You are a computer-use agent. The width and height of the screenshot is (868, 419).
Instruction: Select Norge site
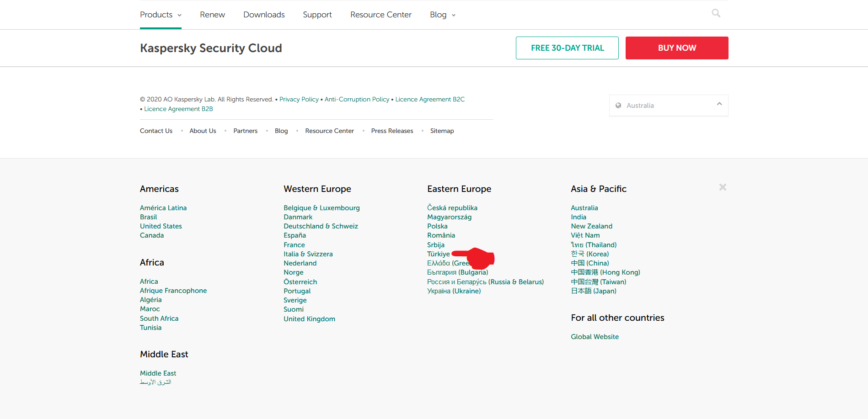293,272
